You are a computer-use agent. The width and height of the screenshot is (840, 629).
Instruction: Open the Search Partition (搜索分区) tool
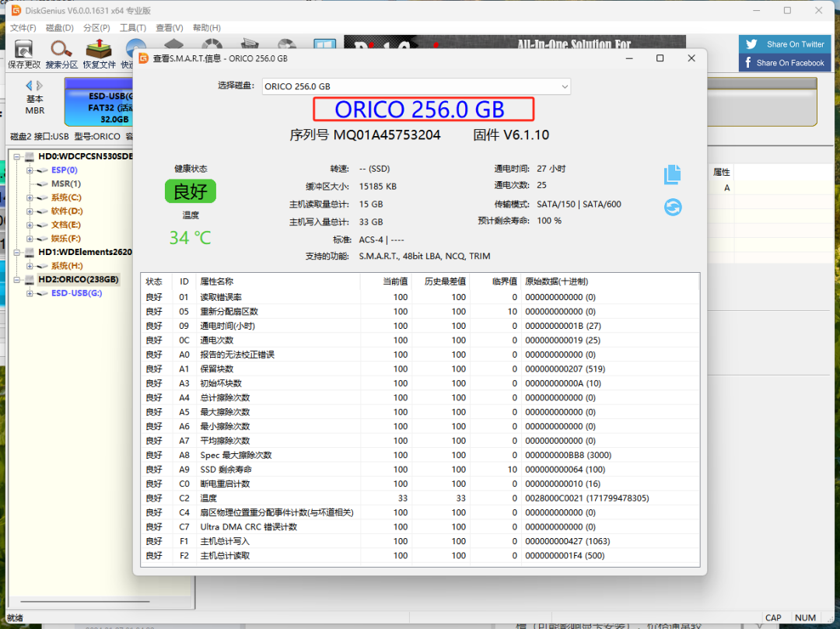[61, 49]
